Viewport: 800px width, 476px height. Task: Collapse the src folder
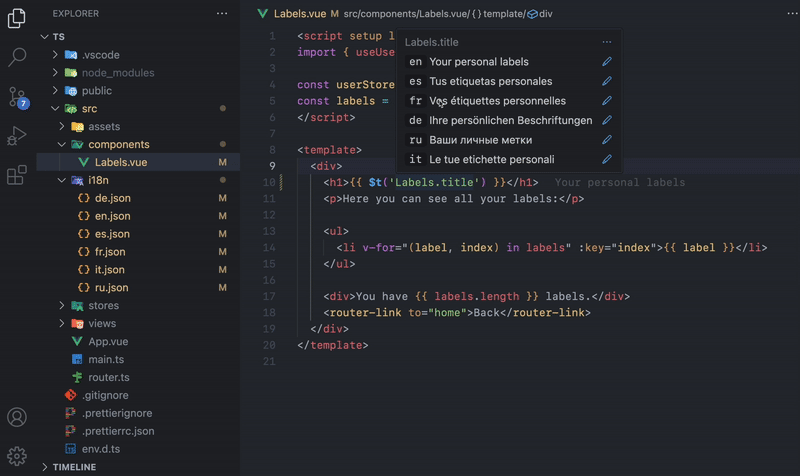tap(55, 108)
